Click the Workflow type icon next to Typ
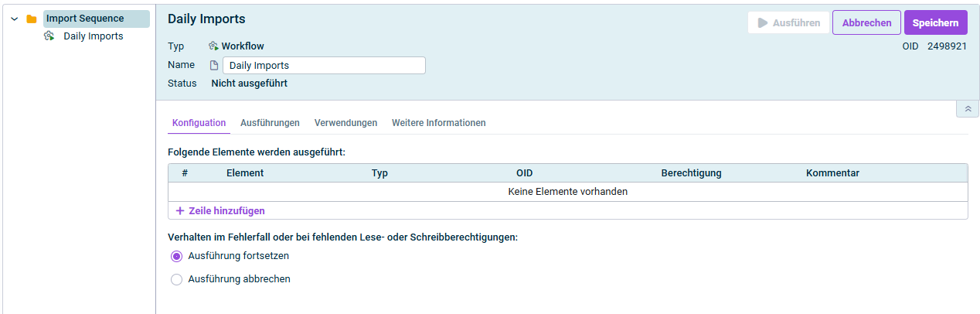 point(213,46)
